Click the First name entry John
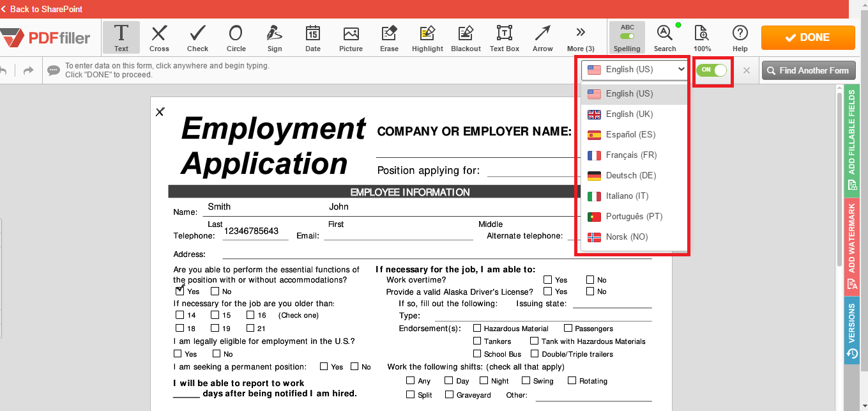 [x=339, y=206]
